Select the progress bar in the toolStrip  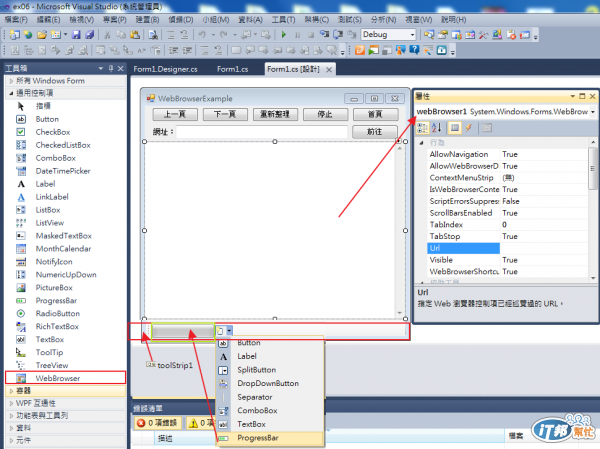pos(183,331)
